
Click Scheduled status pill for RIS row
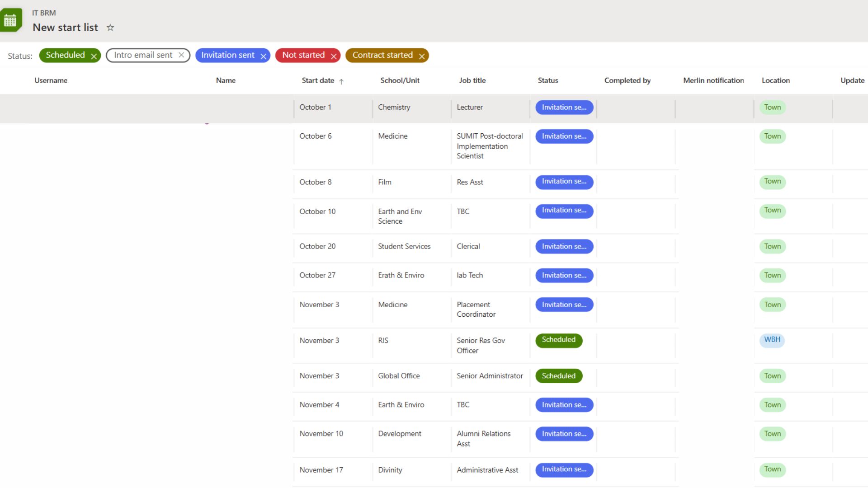coord(558,340)
